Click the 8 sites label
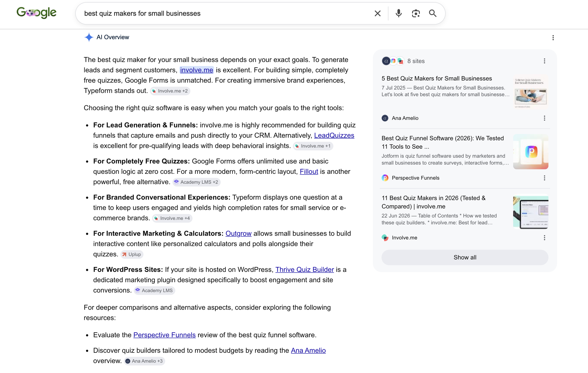Image resolution: width=588 pixels, height=373 pixels. (x=416, y=61)
